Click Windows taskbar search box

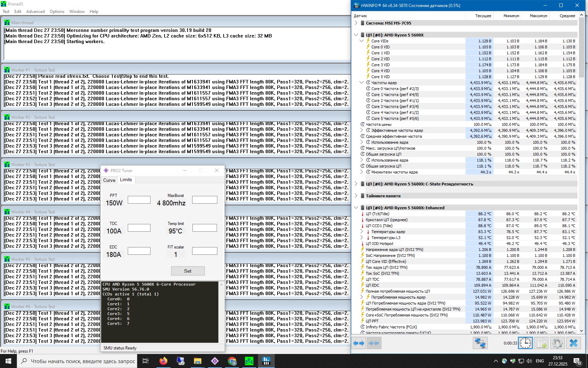[x=77, y=361]
